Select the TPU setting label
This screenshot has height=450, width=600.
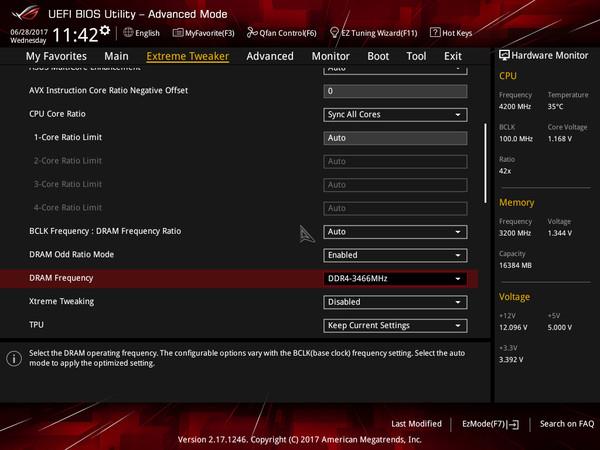[x=36, y=325]
